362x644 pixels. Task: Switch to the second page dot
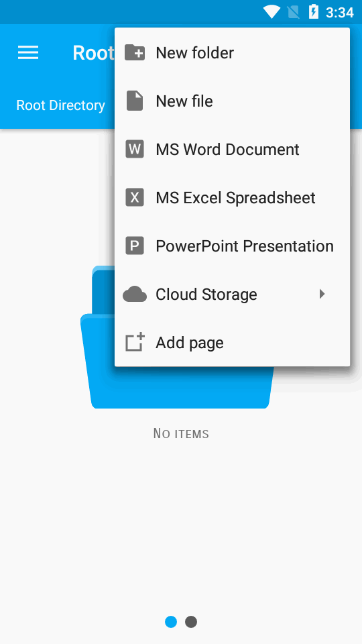point(191,622)
